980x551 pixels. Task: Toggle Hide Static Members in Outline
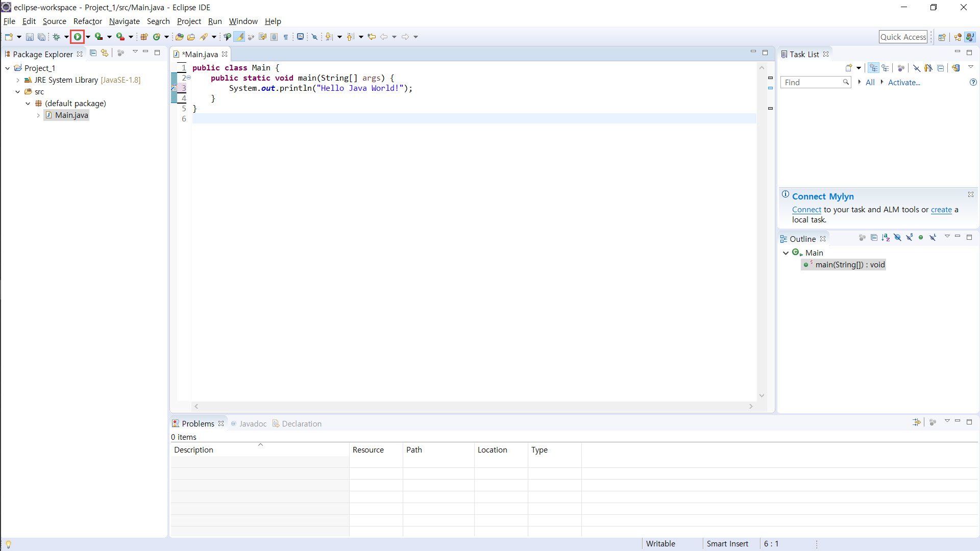pyautogui.click(x=909, y=237)
